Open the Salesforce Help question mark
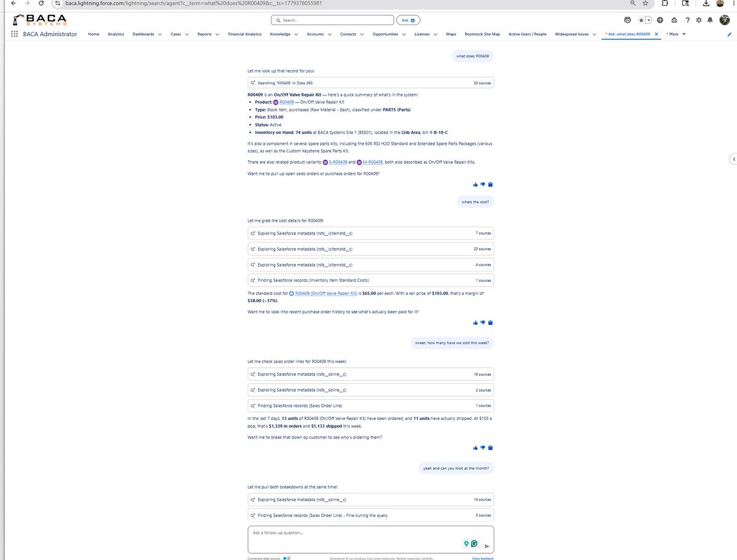Screen dimensions: 737x560 687,20
